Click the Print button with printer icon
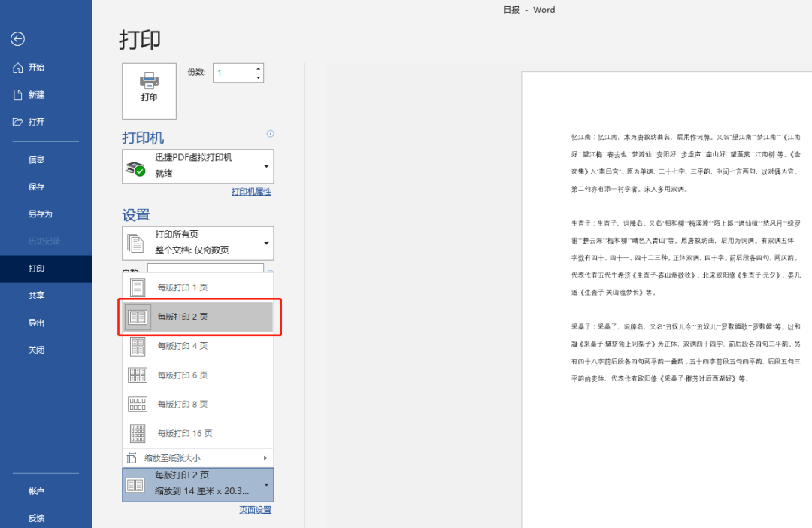Screen dimensions: 812x528 pos(149,90)
